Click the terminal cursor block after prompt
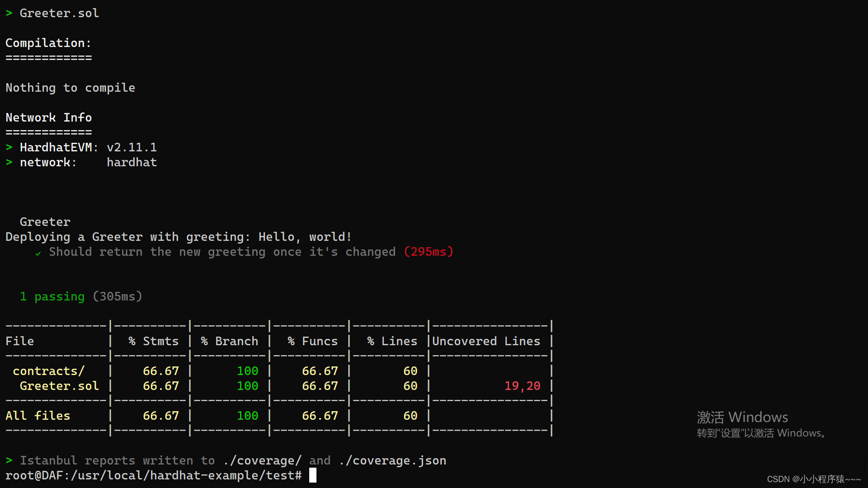This screenshot has width=868, height=488. [x=312, y=475]
